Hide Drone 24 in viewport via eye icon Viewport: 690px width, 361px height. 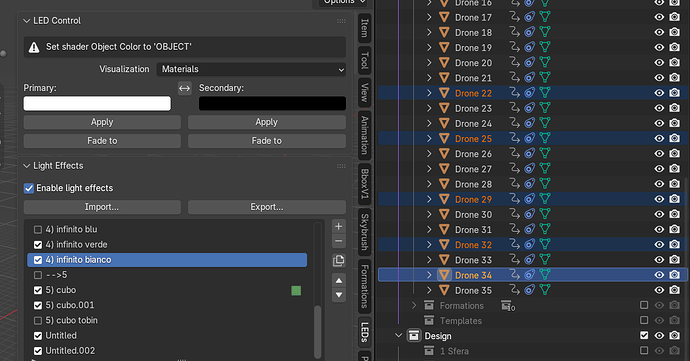click(659, 123)
